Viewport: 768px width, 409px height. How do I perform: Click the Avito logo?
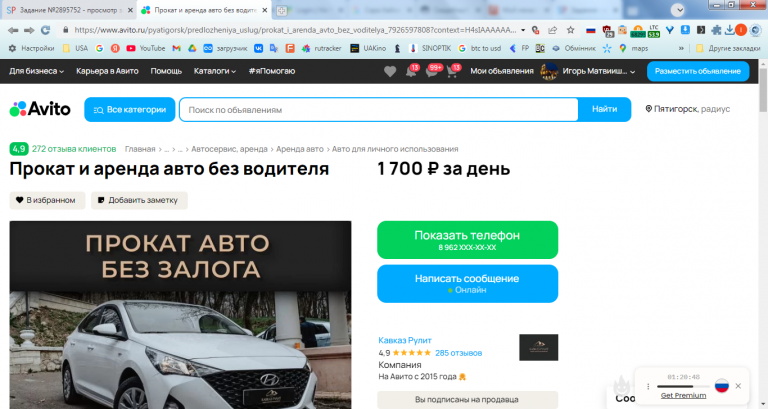coord(40,109)
